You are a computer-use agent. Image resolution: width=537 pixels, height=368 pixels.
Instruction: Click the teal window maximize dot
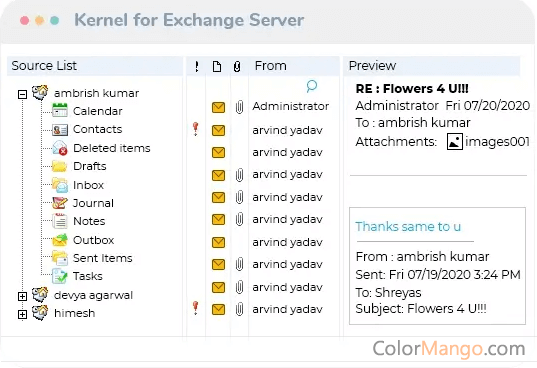click(x=55, y=21)
